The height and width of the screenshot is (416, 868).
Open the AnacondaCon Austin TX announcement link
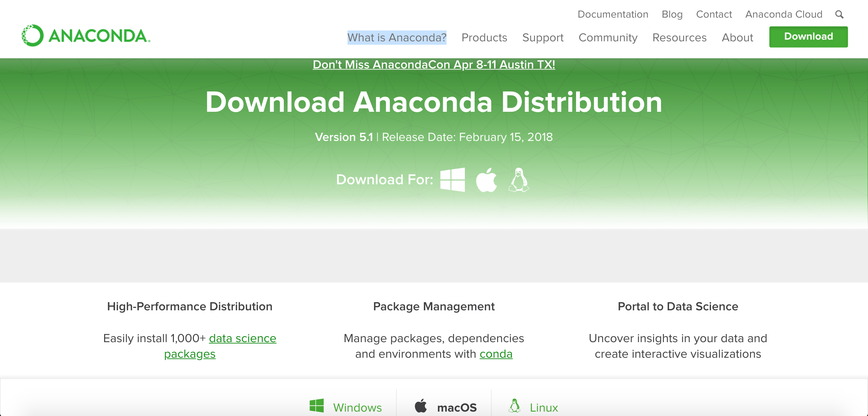pyautogui.click(x=434, y=64)
